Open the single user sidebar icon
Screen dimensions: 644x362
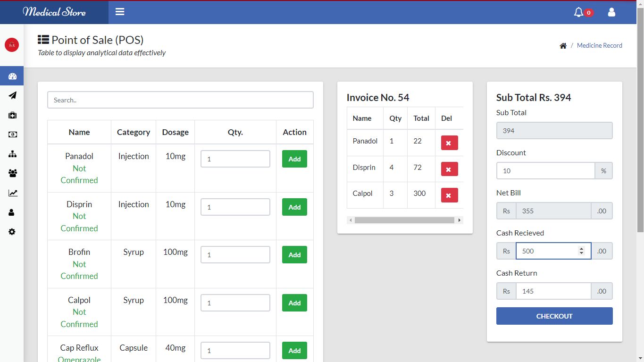click(12, 212)
